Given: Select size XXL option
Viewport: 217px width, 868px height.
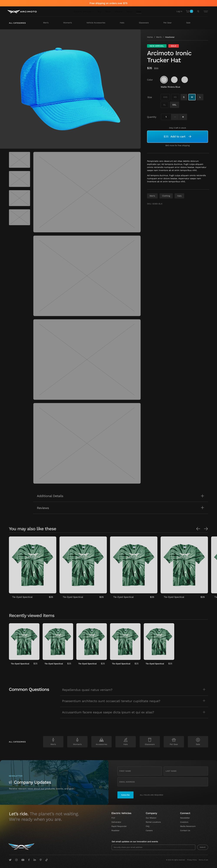Looking at the screenshot, I should click(x=174, y=105).
